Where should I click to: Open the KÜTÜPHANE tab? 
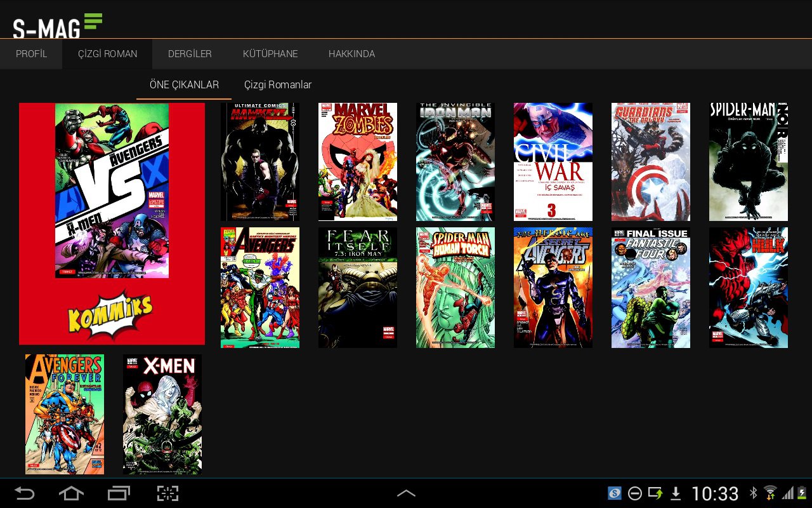coord(270,54)
